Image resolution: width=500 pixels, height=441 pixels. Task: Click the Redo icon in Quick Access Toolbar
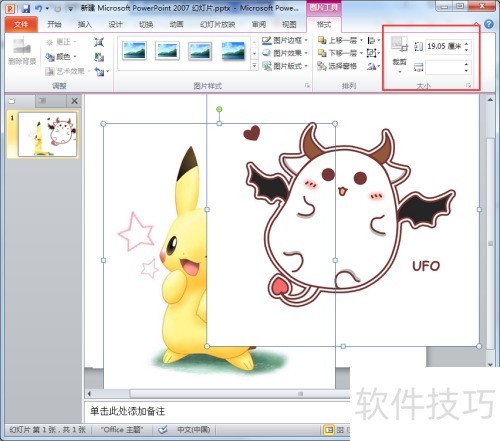point(57,8)
